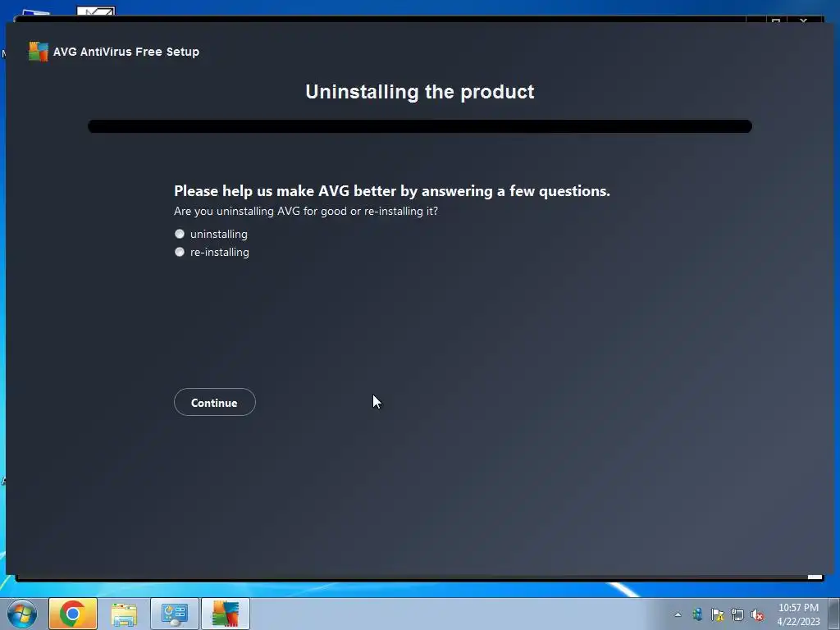Select the "re-installing" radio option
Viewport: 840px width, 630px height.
(x=180, y=252)
